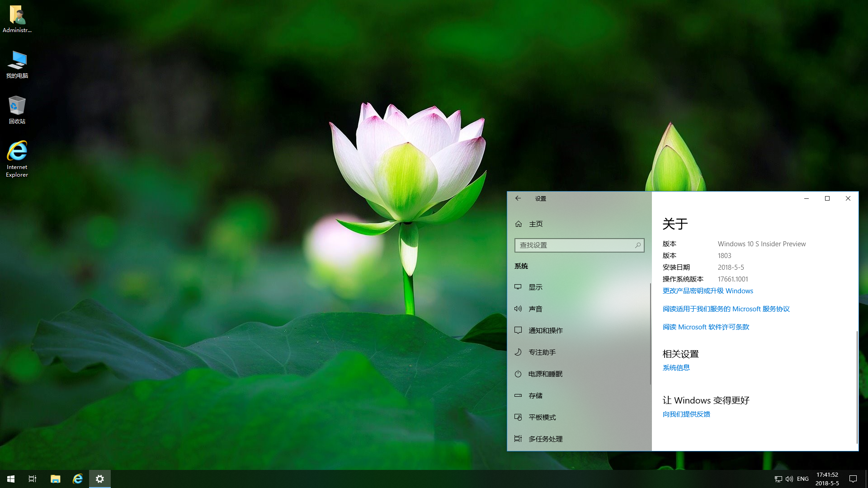Select the 我的电脑 desktop icon
Viewport: 868px width, 488px height.
17,65
